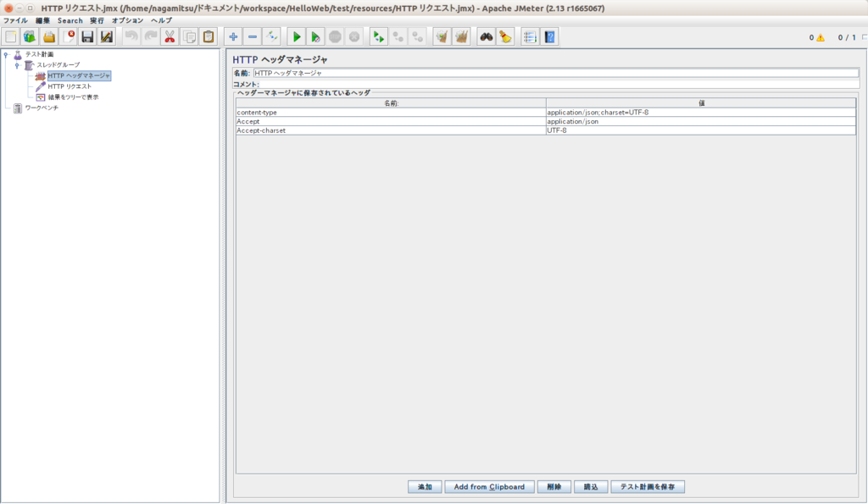Click the Open file folder icon

point(49,37)
